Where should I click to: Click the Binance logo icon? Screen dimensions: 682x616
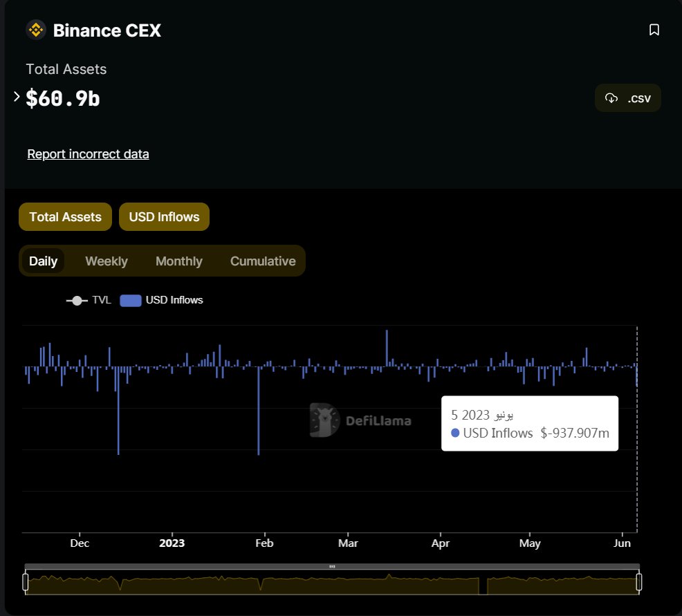tap(36, 30)
